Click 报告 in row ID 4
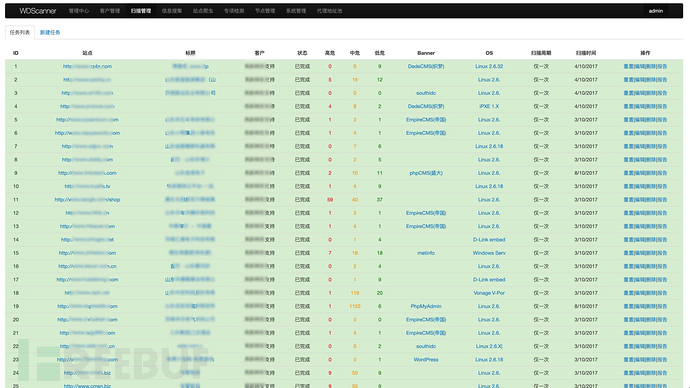 pyautogui.click(x=662, y=106)
